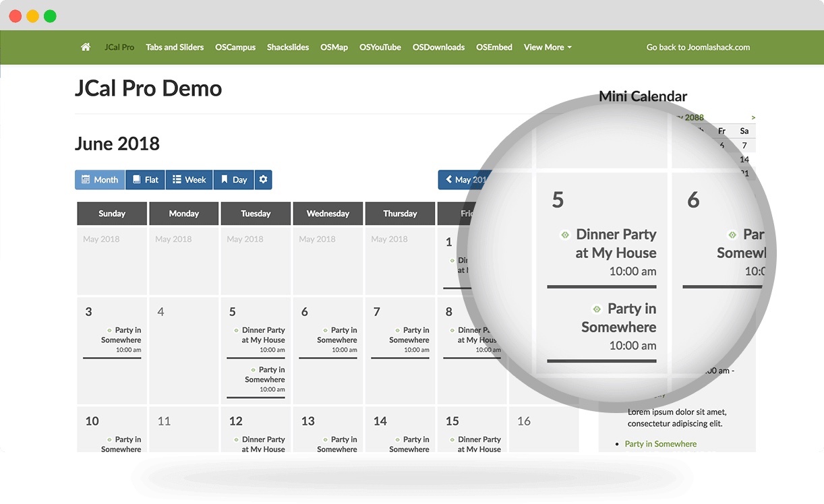
Task: Open the JCal Pro menu item
Action: tap(119, 47)
